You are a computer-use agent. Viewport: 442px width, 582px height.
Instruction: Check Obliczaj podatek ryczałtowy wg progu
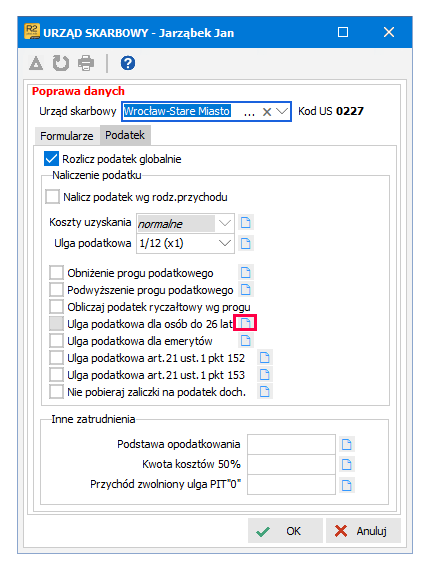point(56,307)
